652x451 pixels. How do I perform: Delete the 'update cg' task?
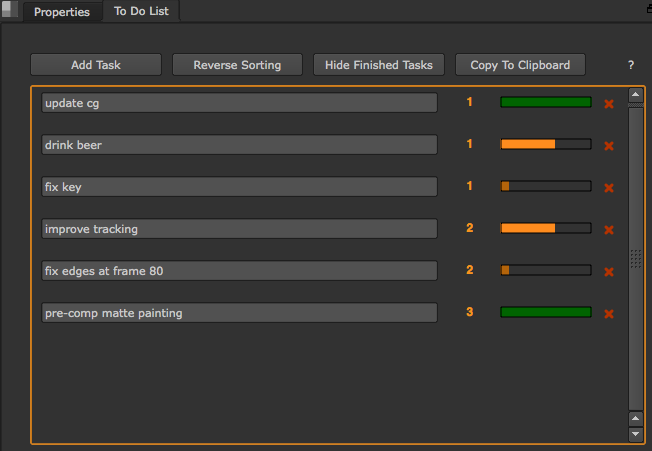pyautogui.click(x=608, y=103)
